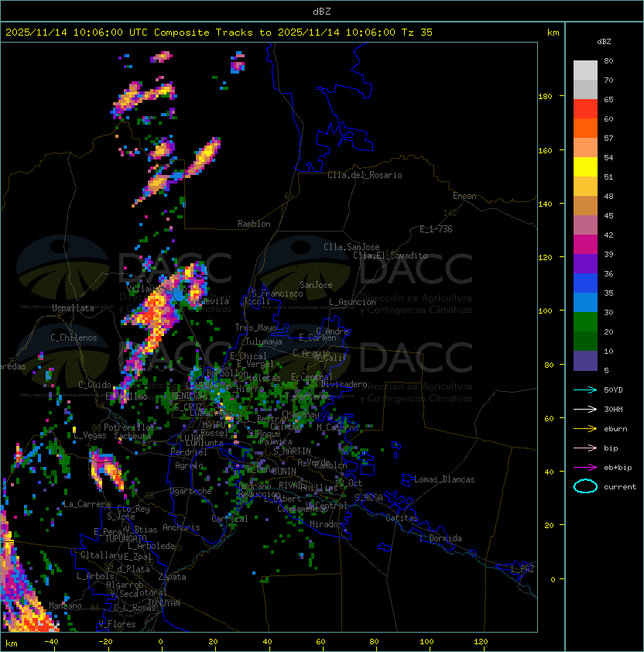This screenshot has width=644, height=652.
Task: Pick the red 65–60 dBZ swatch
Action: (x=585, y=109)
